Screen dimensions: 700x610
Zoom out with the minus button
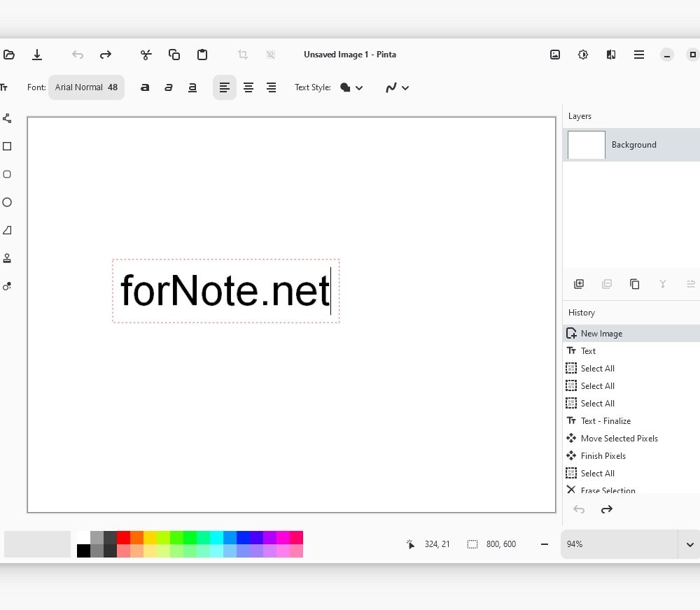tap(544, 544)
